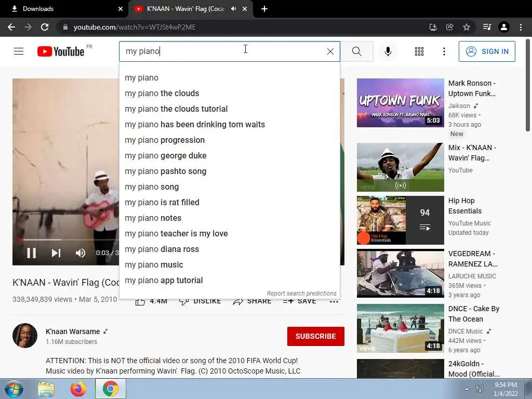532x399 pixels.
Task: Select suggestion 'my piano the clouds tutorial'
Action: pyautogui.click(x=229, y=109)
